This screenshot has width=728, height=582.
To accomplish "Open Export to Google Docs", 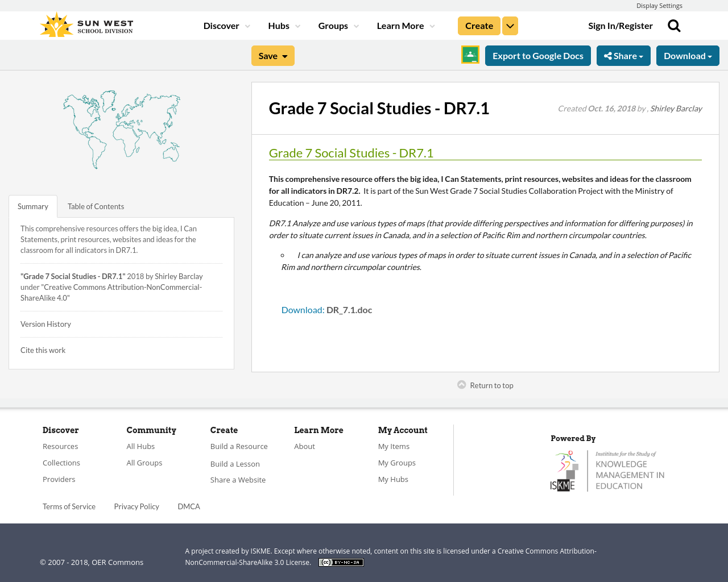I will (x=537, y=55).
